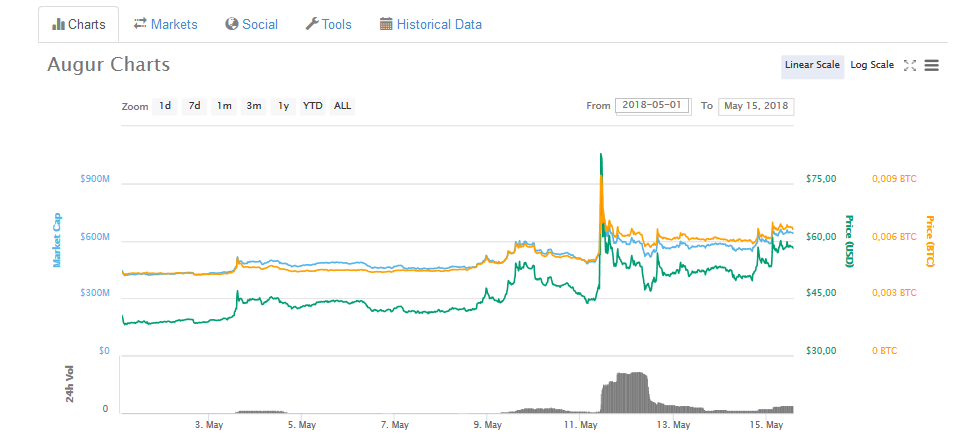The image size is (963, 443).
Task: Click the price spike peak on 11. May
Action: 601,155
